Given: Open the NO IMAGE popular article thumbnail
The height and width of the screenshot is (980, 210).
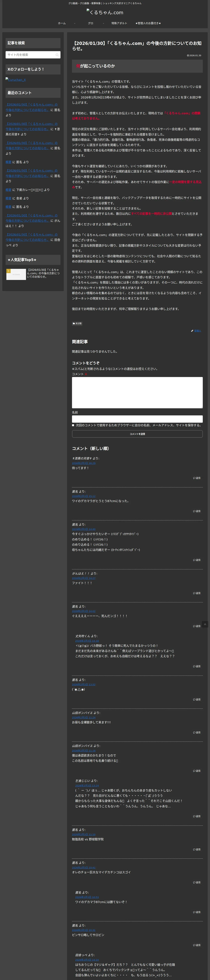Looking at the screenshot, I should pos(16,274).
